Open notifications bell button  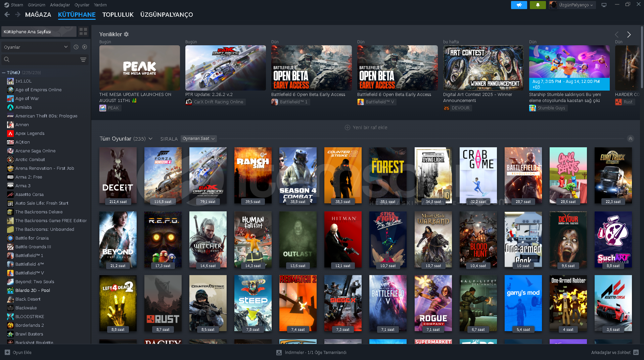tap(538, 5)
